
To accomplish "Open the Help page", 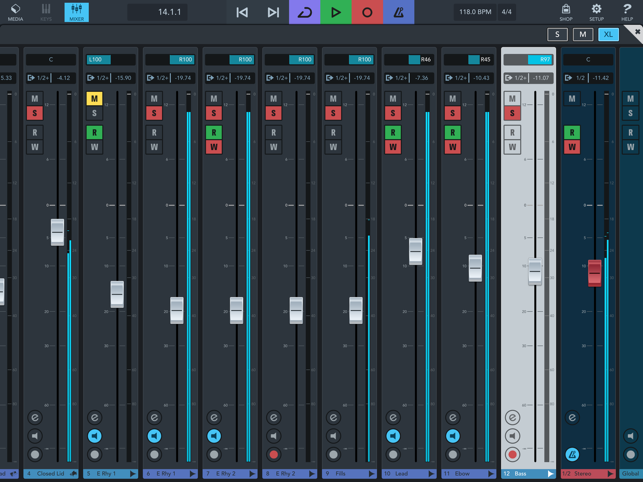I will coord(627,12).
